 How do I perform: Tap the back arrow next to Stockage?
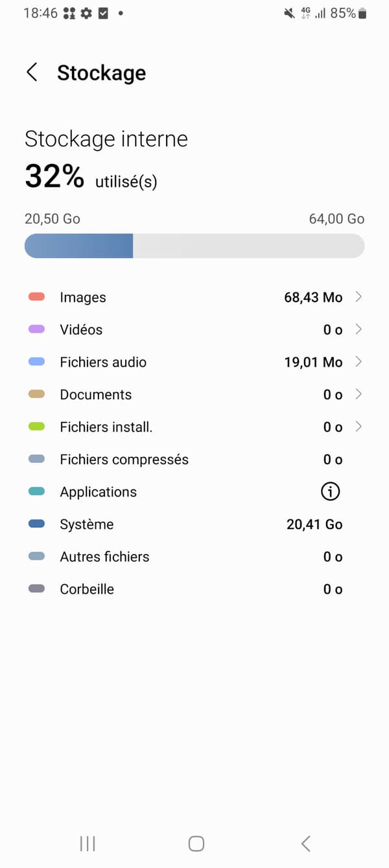tap(32, 73)
